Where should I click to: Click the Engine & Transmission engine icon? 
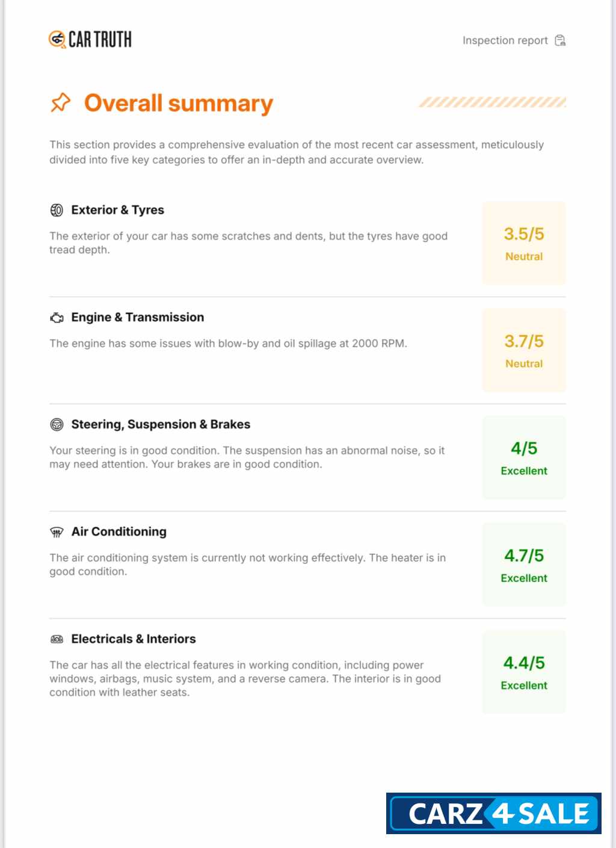pos(57,318)
